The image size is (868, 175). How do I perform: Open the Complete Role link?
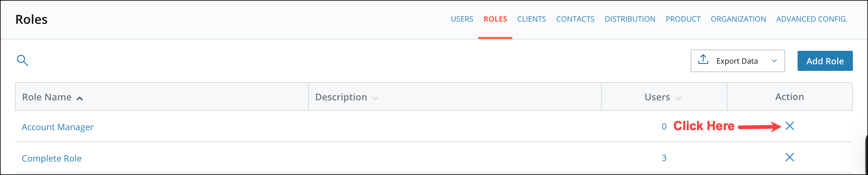(x=52, y=158)
